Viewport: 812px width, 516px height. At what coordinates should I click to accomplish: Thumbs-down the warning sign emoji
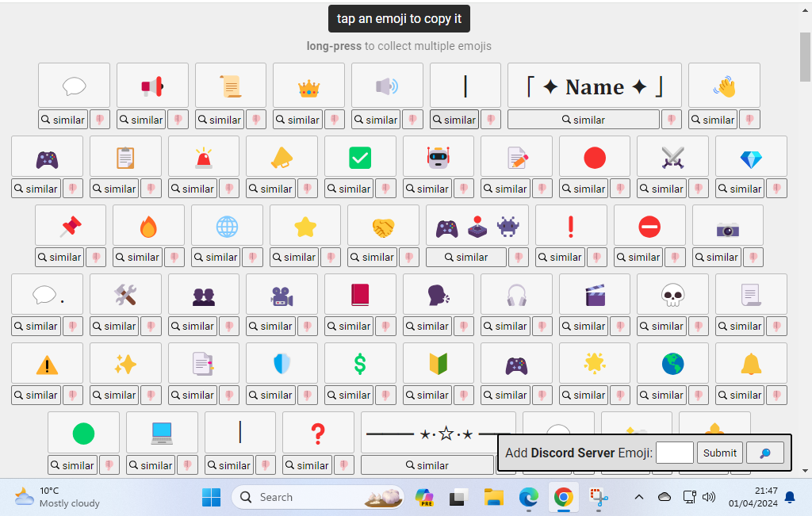point(72,395)
